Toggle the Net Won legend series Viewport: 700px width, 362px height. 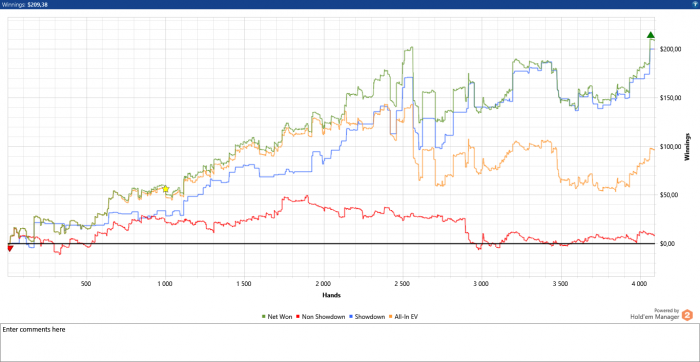coord(277,317)
